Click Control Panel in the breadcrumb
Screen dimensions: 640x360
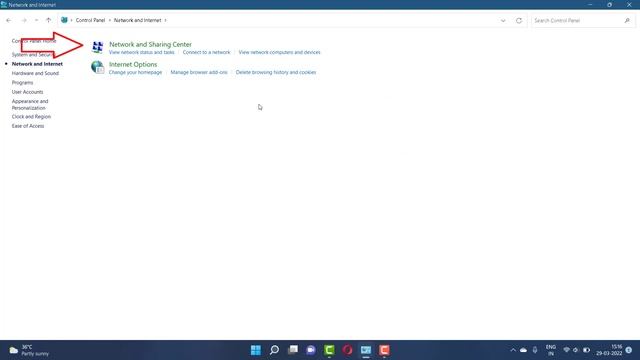click(90, 20)
